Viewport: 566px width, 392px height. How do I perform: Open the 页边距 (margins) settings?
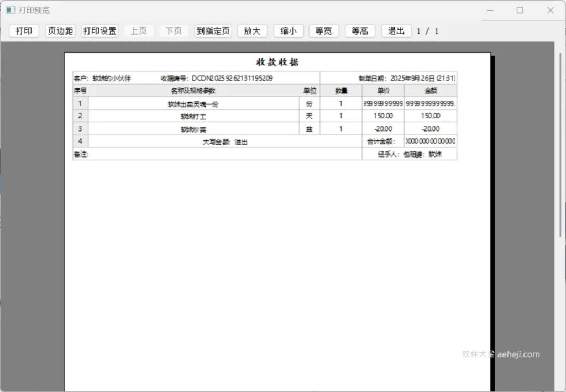(x=59, y=31)
